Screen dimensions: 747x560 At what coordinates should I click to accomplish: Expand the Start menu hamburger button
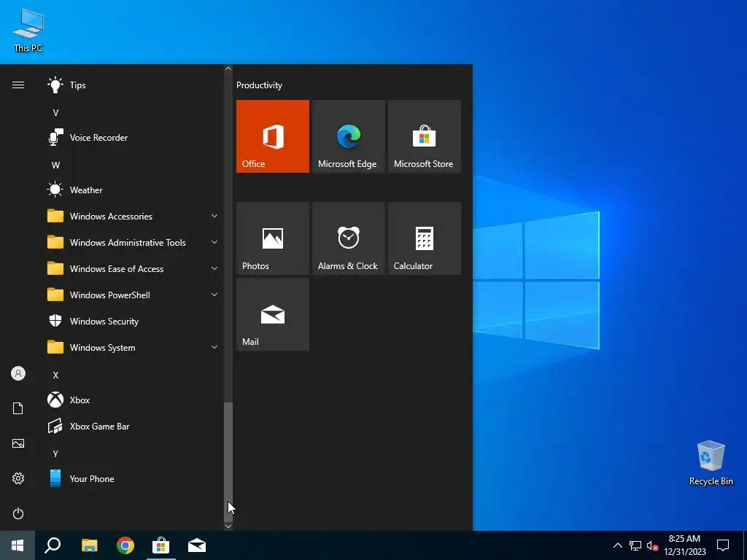click(18, 85)
